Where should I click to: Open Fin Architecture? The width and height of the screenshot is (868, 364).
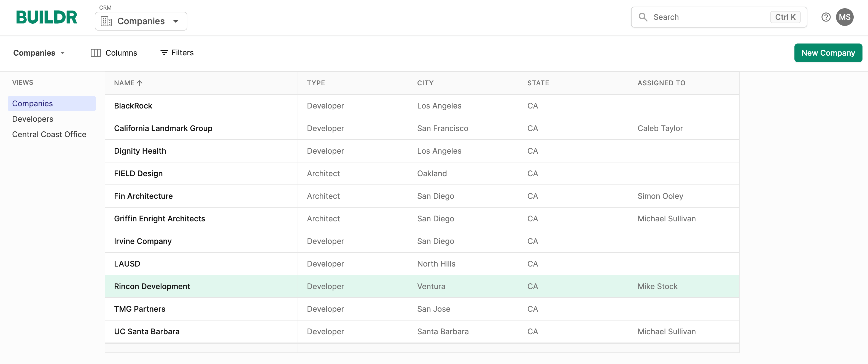click(x=143, y=196)
